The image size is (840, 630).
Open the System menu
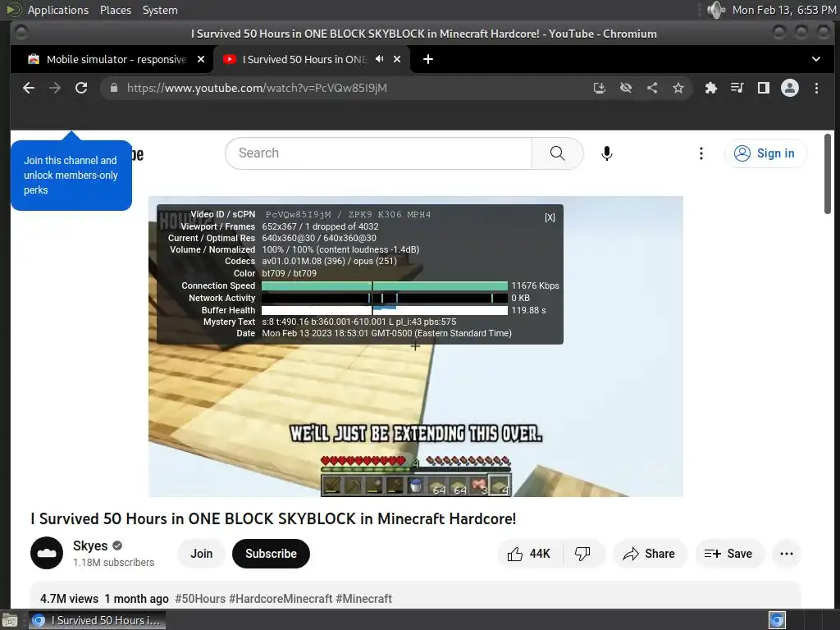pos(160,10)
